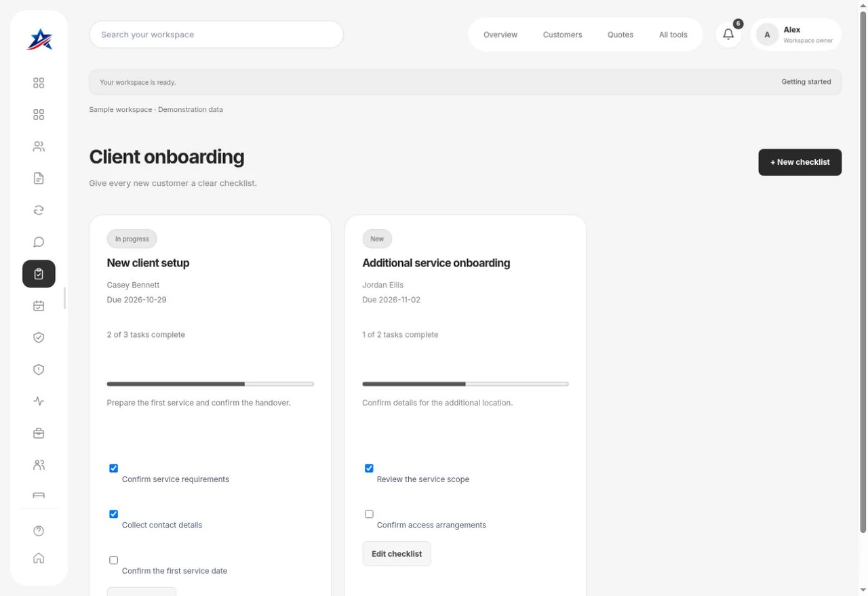The width and height of the screenshot is (868, 596).
Task: Open the Overview nav tab
Action: [x=500, y=35]
